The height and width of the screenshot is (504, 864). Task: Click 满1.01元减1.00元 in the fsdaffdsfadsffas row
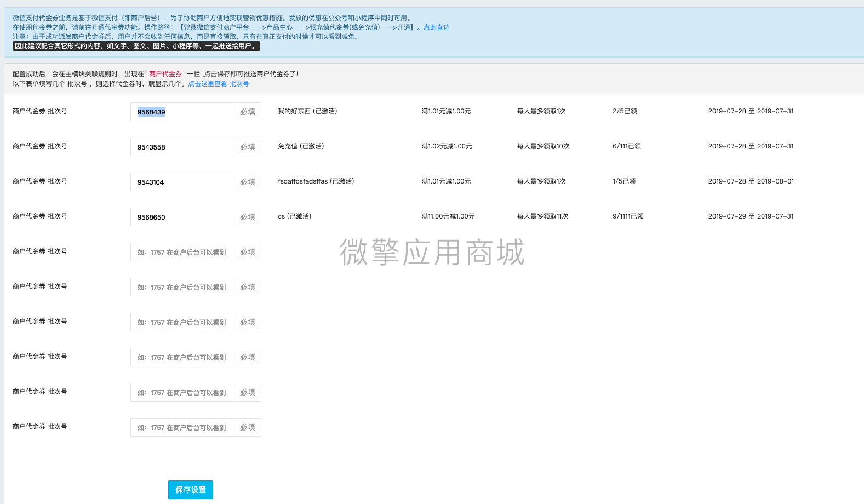[x=446, y=181]
